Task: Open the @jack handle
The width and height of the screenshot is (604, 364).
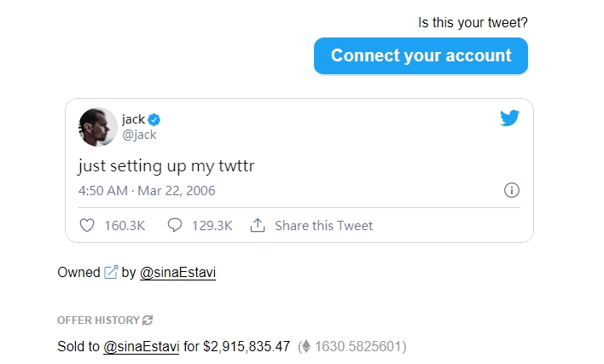Action: 139,135
